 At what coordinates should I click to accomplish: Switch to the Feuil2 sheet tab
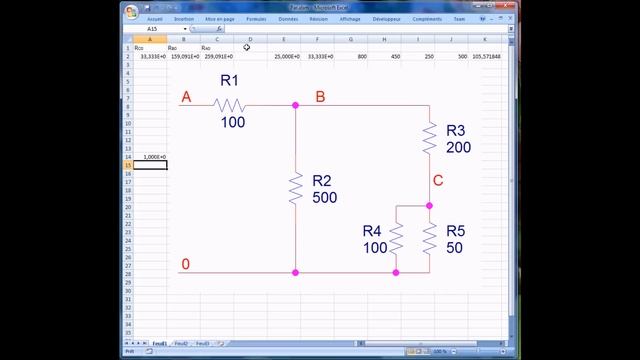(181, 344)
